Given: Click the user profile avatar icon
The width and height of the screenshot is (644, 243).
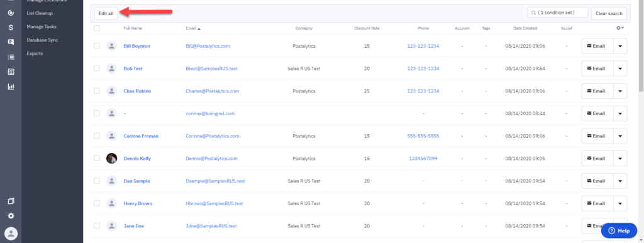Looking at the screenshot, I should [x=11, y=234].
